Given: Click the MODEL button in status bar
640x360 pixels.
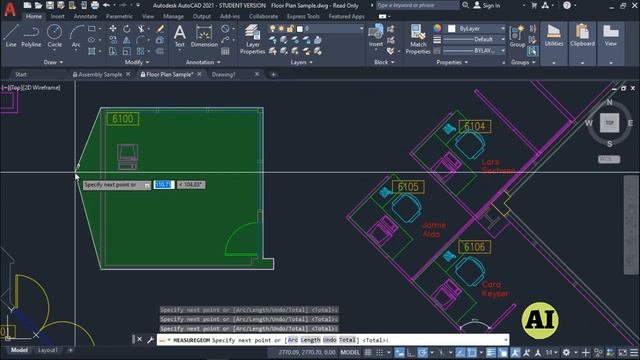Looking at the screenshot, I should point(350,353).
